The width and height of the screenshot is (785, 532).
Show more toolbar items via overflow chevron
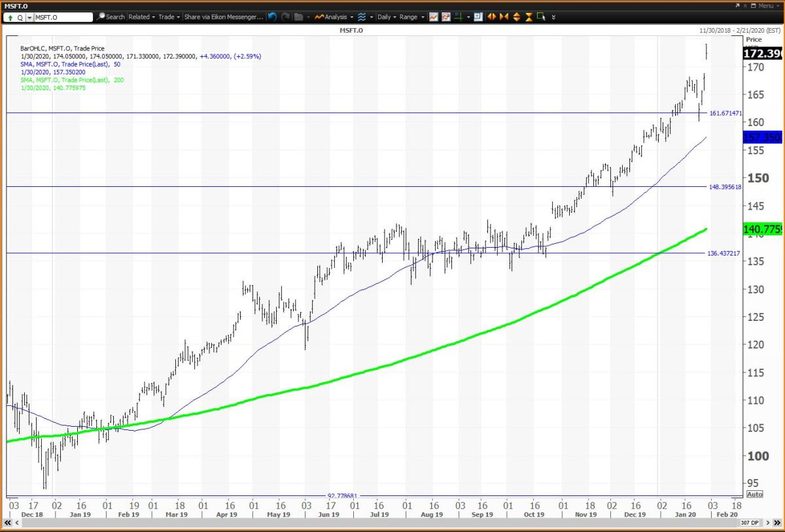554,17
